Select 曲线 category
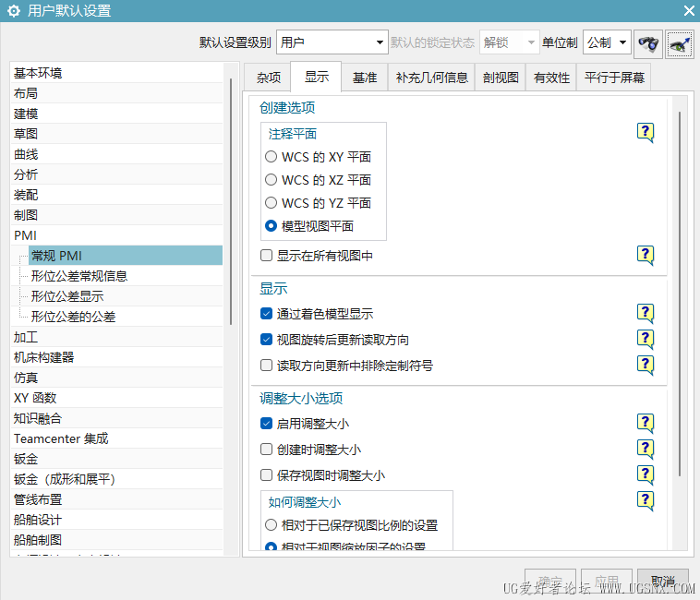 tap(117, 154)
